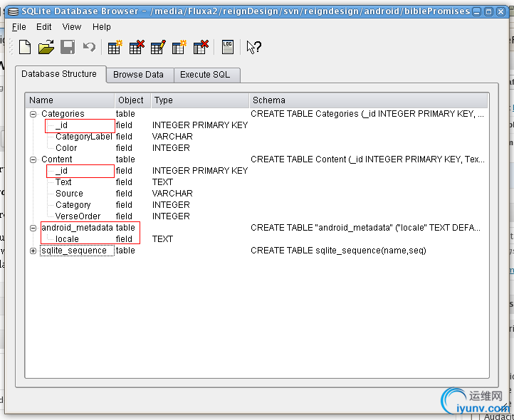The height and width of the screenshot is (420, 514).
Task: Click the INTEGER type of VerseOrder
Action: click(171, 216)
